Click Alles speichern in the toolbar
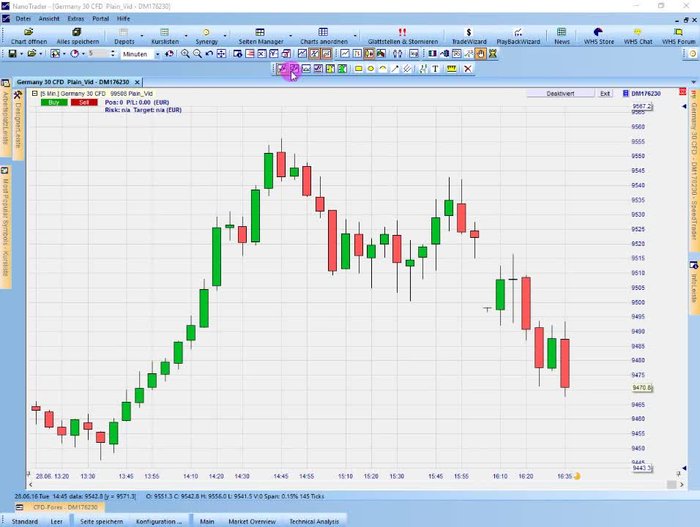The height and width of the screenshot is (527, 700). (78, 35)
